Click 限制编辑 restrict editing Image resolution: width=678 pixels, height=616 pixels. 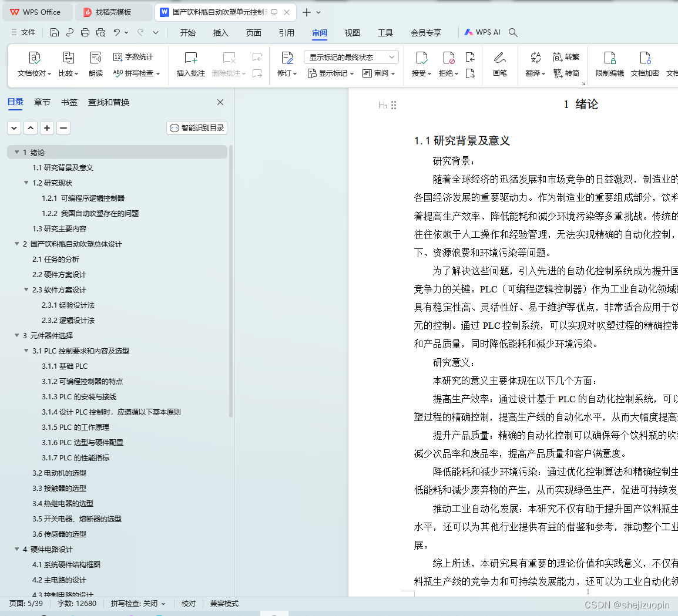(x=610, y=64)
